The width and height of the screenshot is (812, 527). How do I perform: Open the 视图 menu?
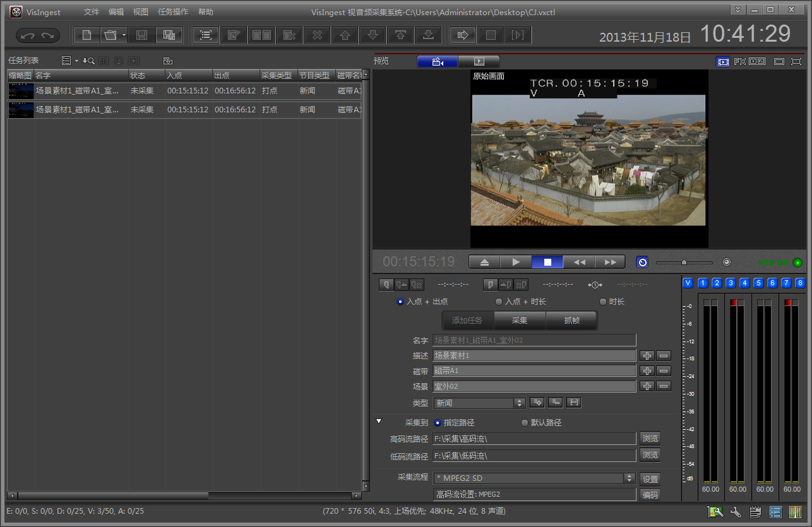point(140,12)
